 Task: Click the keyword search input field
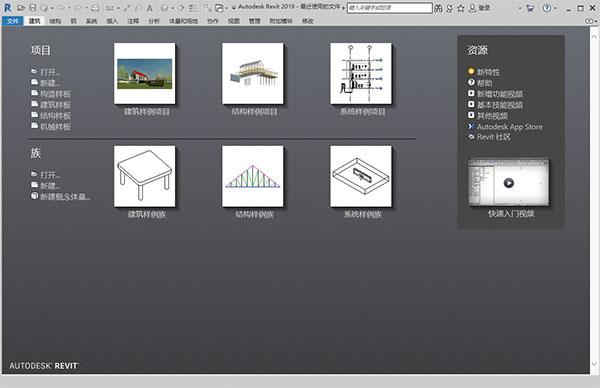click(x=390, y=8)
